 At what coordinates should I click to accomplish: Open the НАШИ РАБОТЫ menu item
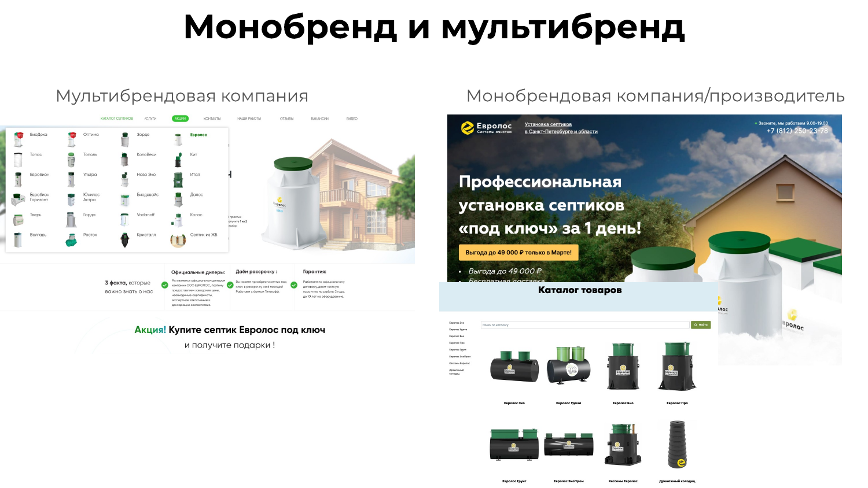[249, 119]
